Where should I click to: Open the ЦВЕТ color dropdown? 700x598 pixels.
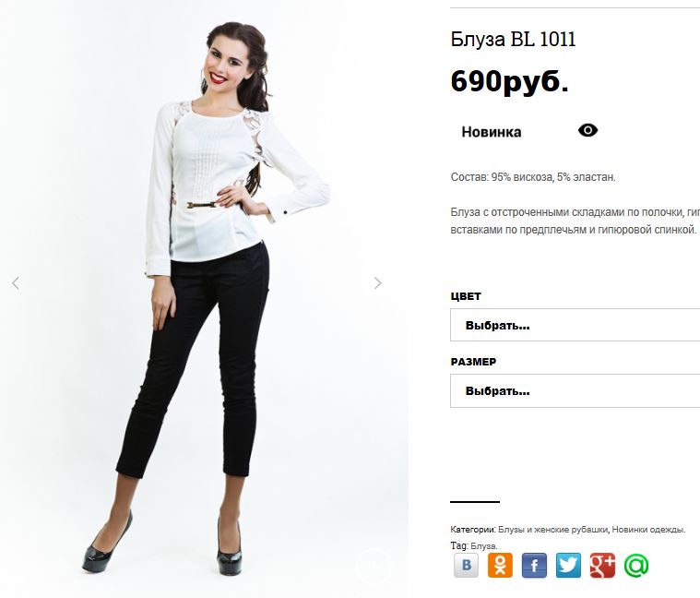[x=575, y=325]
